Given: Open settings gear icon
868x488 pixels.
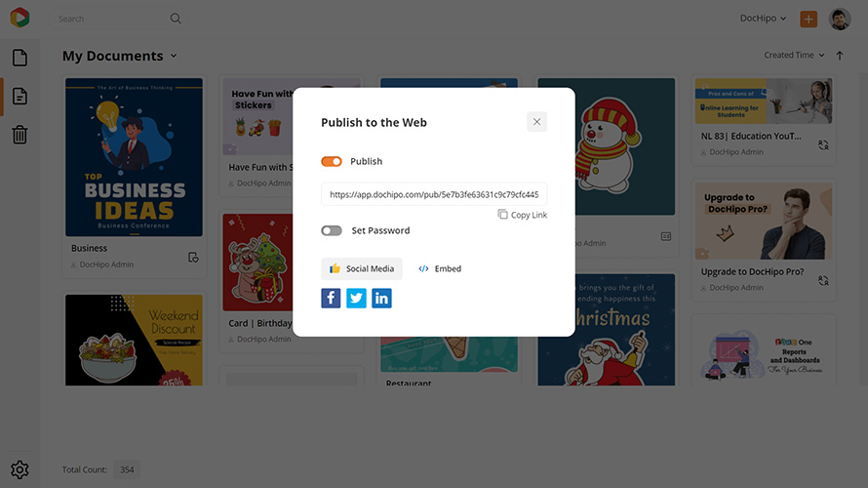Looking at the screenshot, I should [x=20, y=469].
